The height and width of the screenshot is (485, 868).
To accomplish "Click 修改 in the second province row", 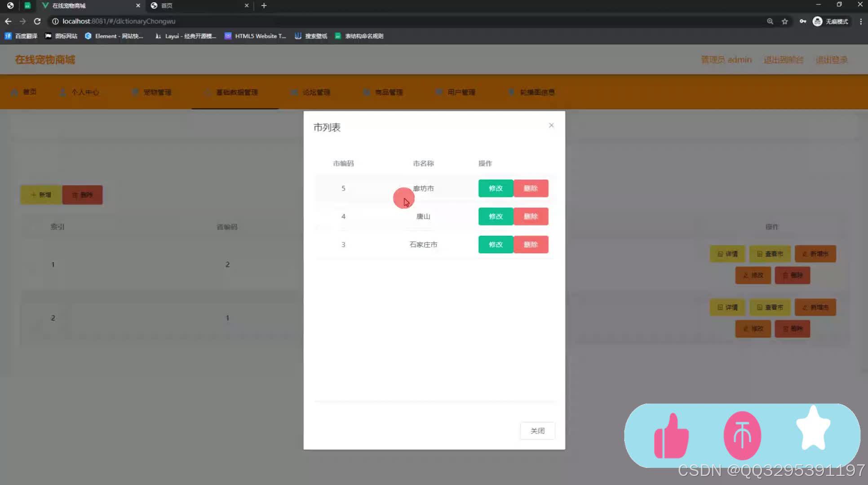I will (753, 329).
